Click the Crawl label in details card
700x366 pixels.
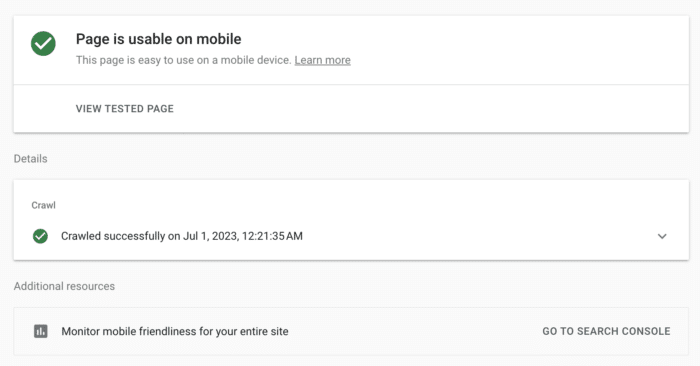[x=43, y=205]
